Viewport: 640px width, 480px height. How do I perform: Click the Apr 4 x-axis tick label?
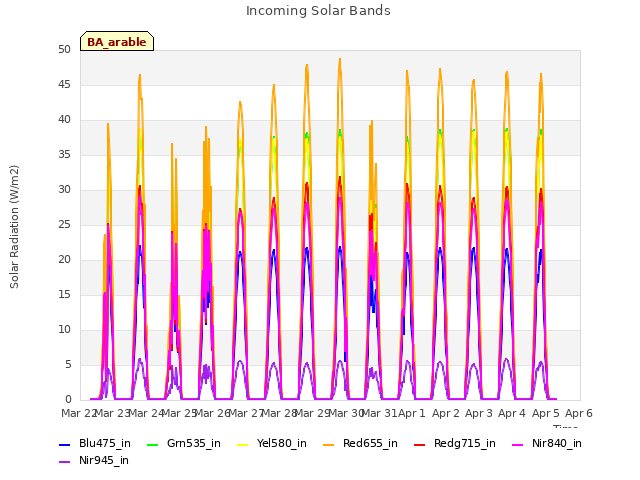[x=512, y=413]
